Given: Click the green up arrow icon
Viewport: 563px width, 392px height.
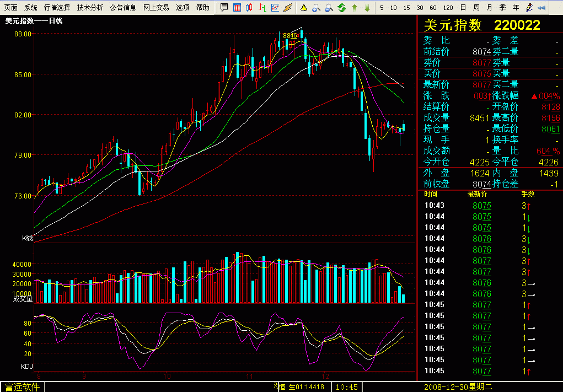Looking at the screenshot, I should tap(355, 8).
